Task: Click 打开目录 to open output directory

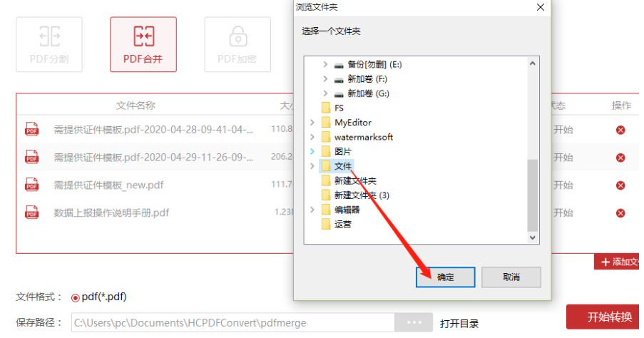Action: pyautogui.click(x=459, y=324)
